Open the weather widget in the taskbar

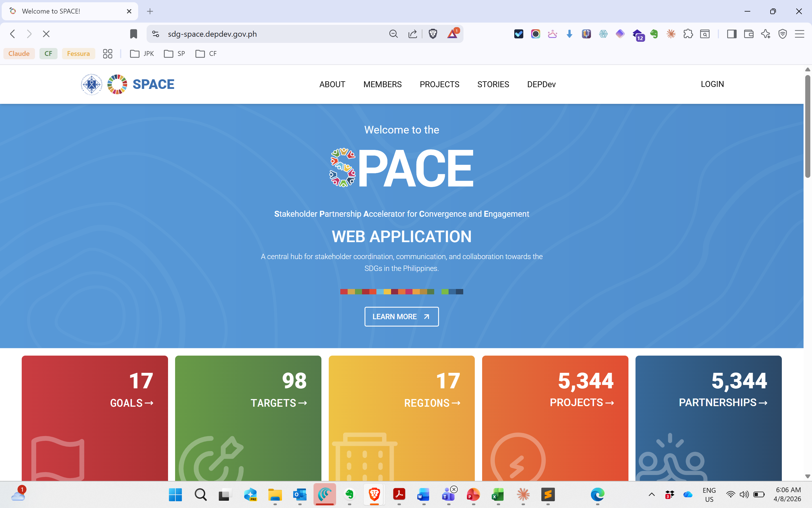[18, 494]
